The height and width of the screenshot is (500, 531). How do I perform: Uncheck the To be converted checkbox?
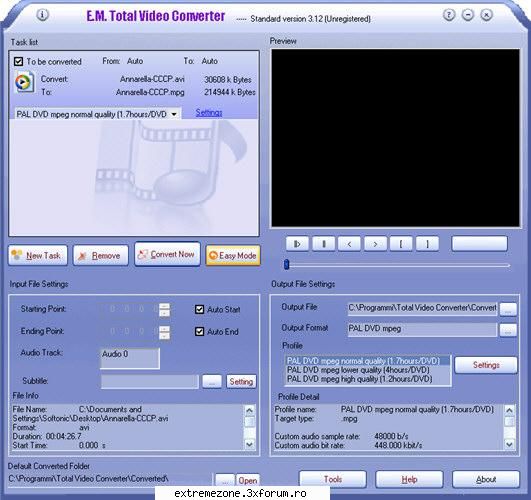(18, 61)
